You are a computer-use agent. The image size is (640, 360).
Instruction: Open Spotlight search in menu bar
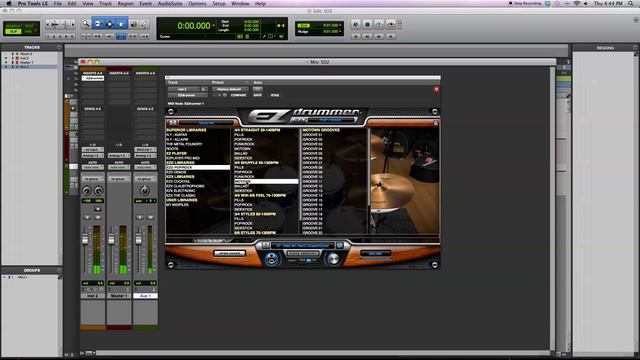point(631,3)
